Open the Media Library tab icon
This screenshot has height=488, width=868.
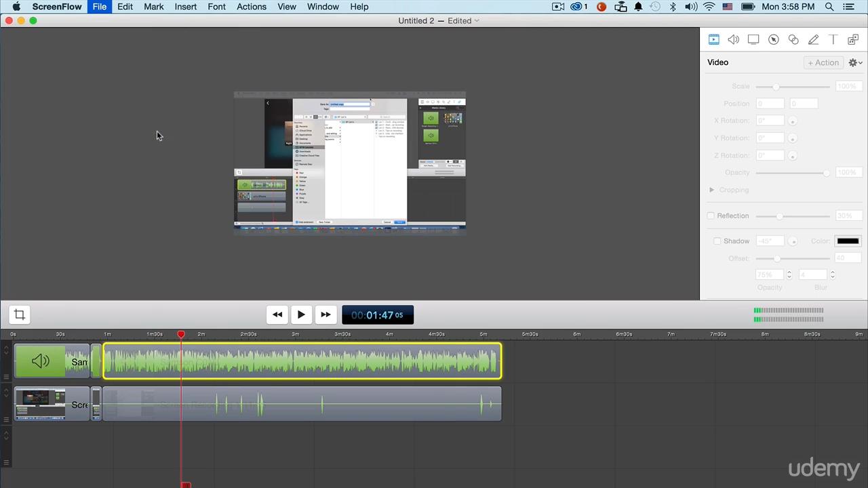[x=853, y=40]
